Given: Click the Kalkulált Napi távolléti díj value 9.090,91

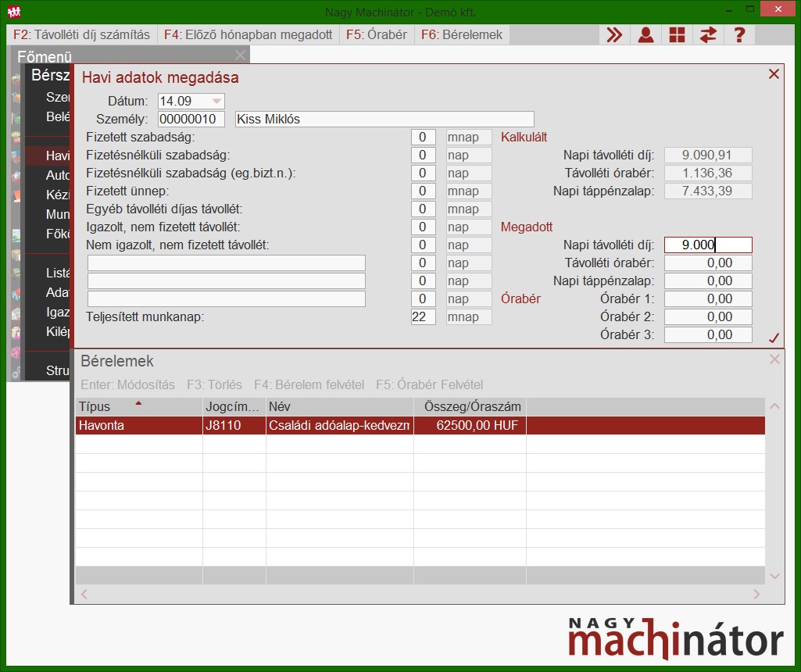Looking at the screenshot, I should click(708, 155).
